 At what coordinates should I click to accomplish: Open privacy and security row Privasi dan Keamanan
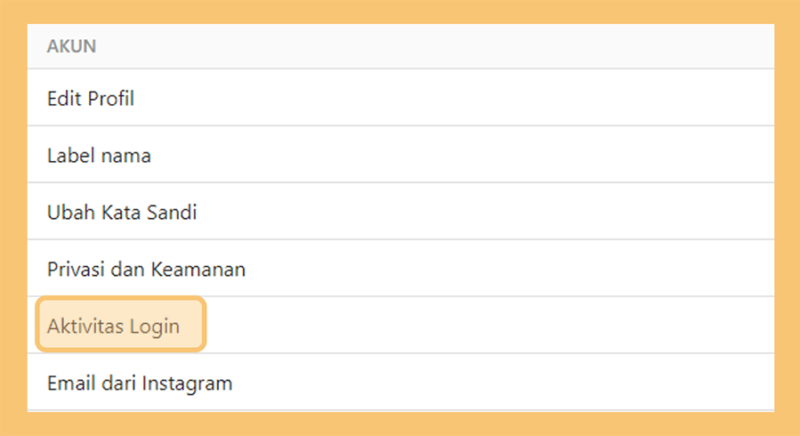click(x=401, y=268)
